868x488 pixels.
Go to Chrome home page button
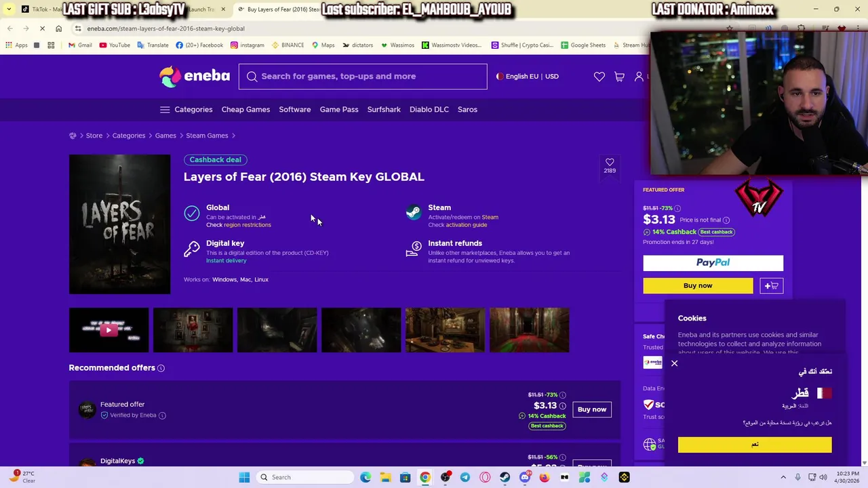(59, 28)
